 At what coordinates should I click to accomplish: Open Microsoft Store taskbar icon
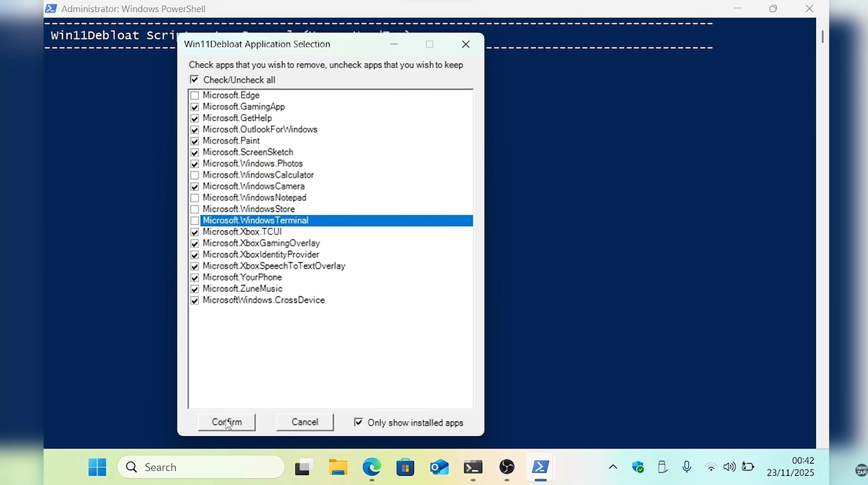(405, 468)
